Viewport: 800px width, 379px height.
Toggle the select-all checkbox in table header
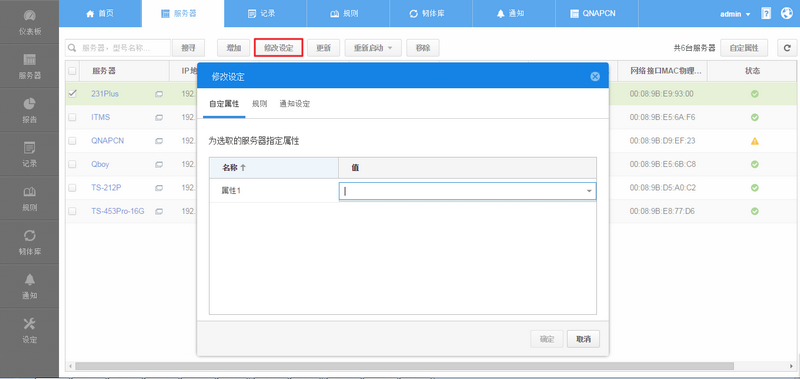(72, 71)
